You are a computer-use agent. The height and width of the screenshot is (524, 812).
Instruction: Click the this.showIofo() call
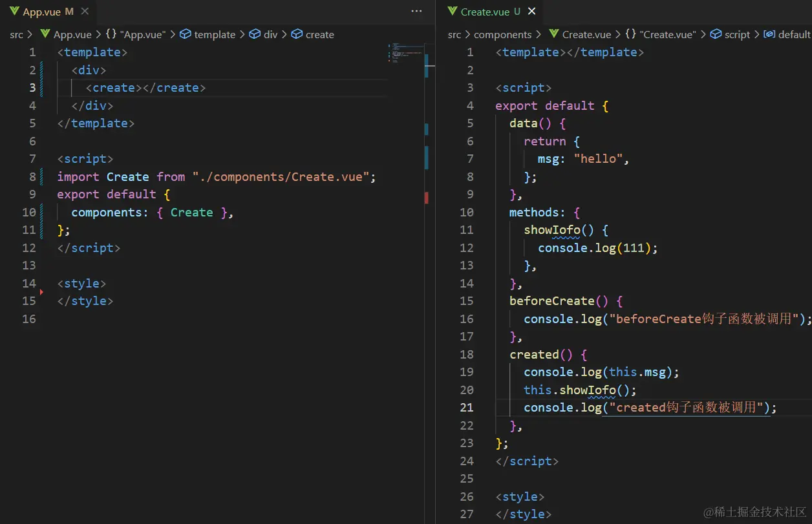[581, 390]
